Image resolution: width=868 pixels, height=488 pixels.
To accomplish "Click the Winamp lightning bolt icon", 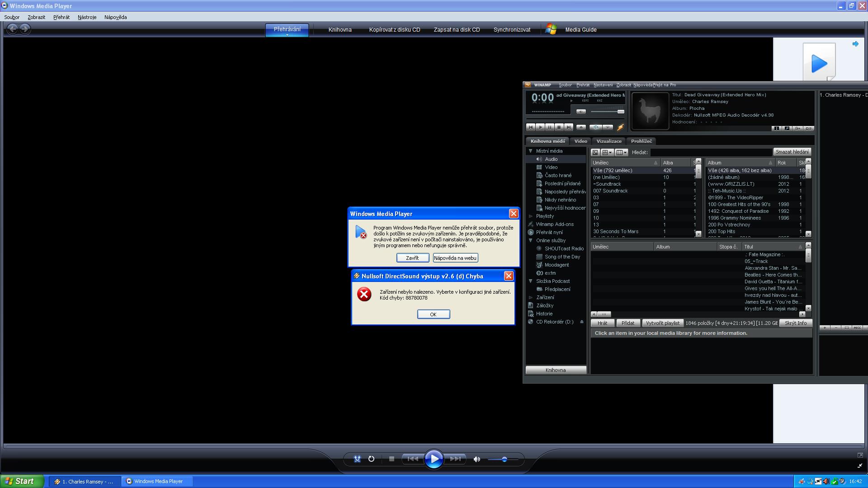I will (x=620, y=127).
